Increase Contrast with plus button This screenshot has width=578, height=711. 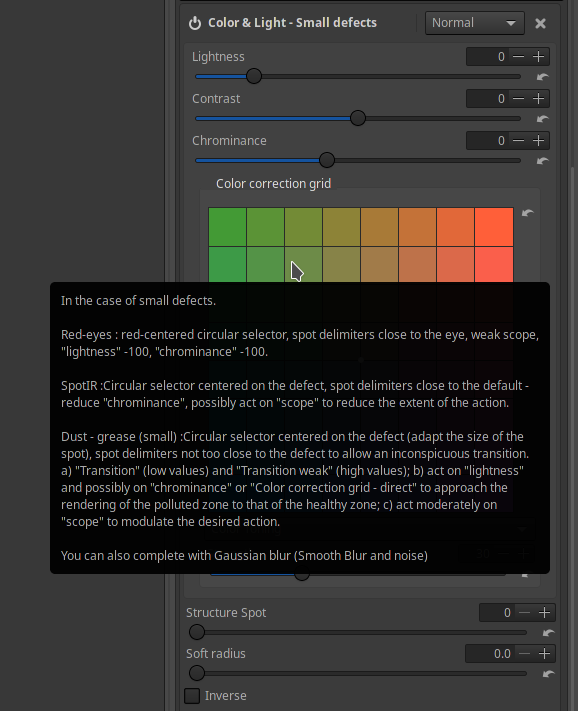click(539, 99)
